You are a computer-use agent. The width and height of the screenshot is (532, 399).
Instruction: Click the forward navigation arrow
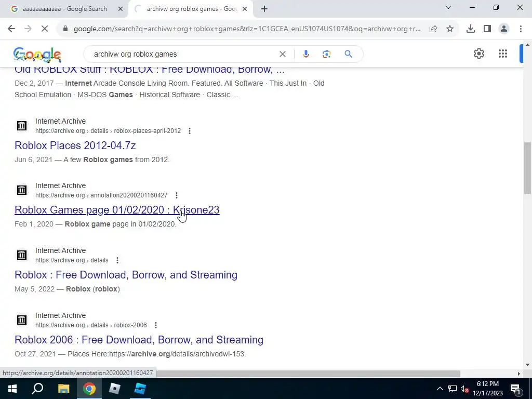[28, 29]
